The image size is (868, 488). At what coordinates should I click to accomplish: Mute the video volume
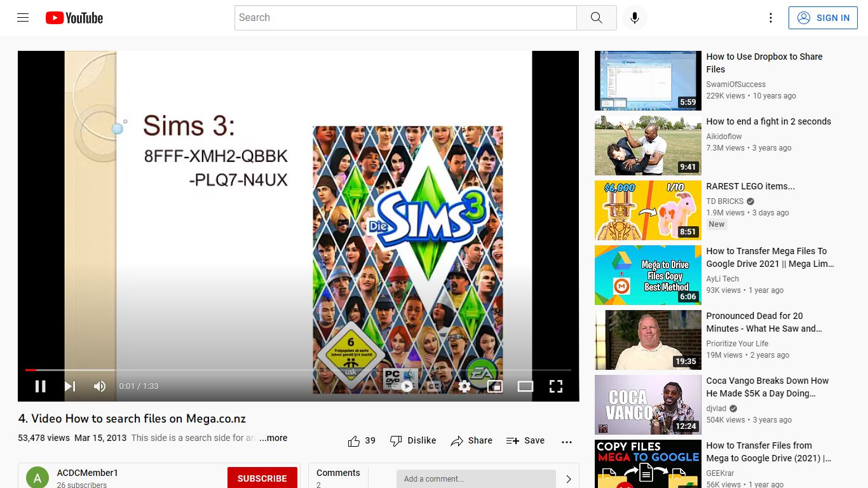100,386
